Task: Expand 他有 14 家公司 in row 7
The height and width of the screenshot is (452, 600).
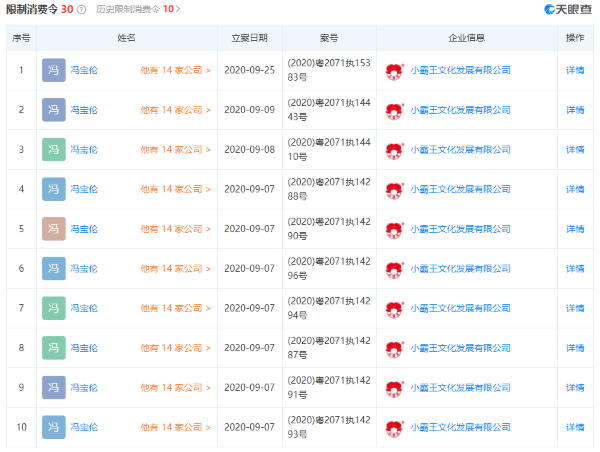Action: [x=175, y=309]
